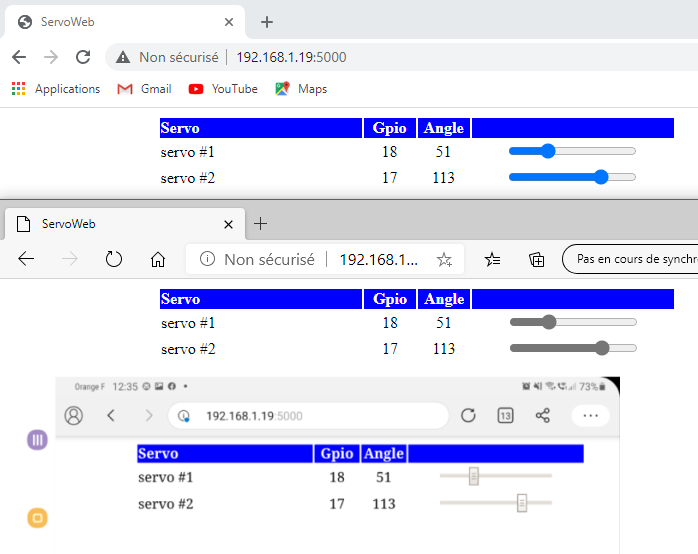Open Edge collections icon
This screenshot has height=554, width=698.
(x=537, y=259)
